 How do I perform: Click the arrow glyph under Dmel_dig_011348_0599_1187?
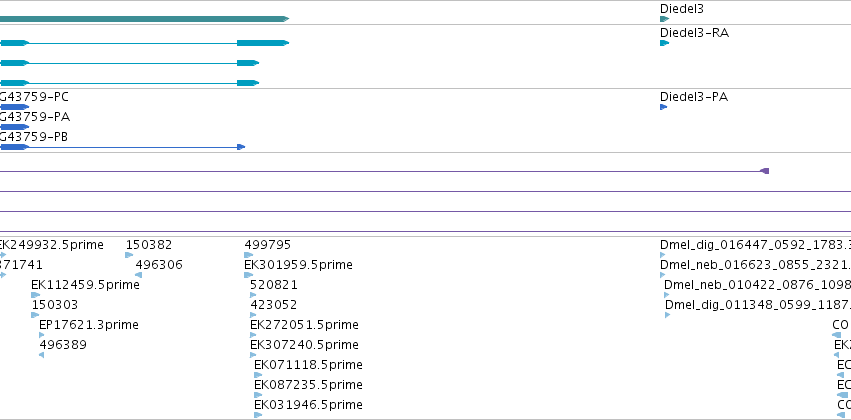click(x=668, y=315)
